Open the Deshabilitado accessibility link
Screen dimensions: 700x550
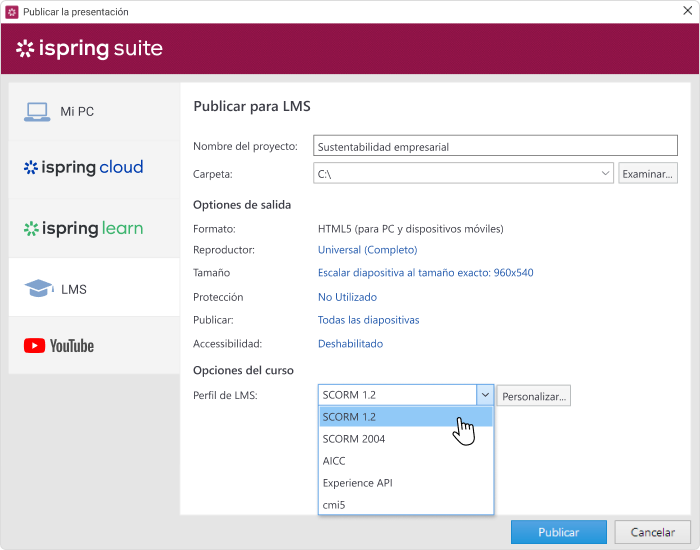click(x=350, y=344)
